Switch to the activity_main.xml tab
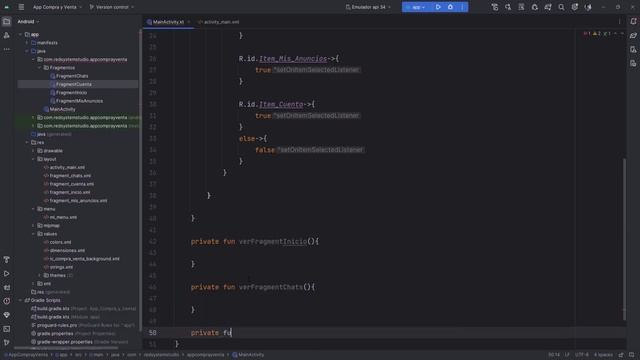 219,22
